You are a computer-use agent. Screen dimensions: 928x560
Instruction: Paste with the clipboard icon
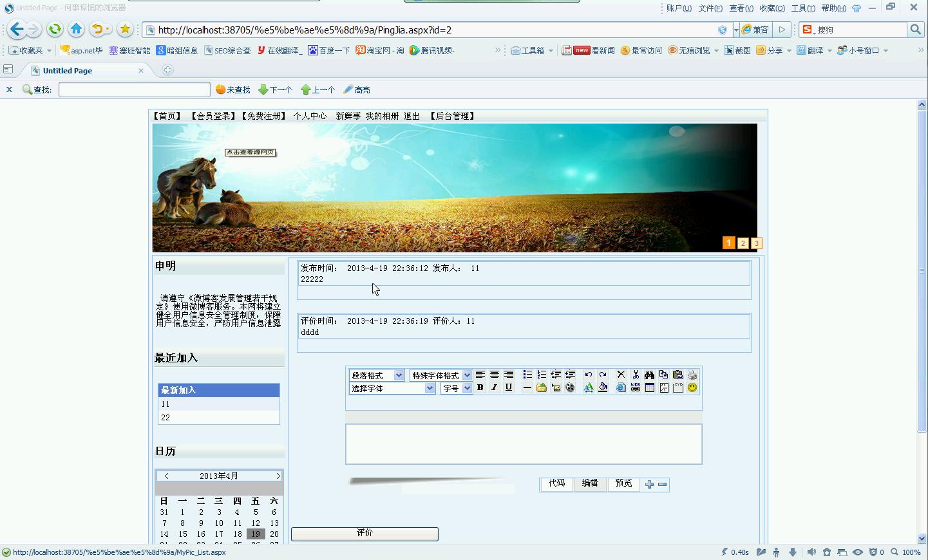[677, 375]
